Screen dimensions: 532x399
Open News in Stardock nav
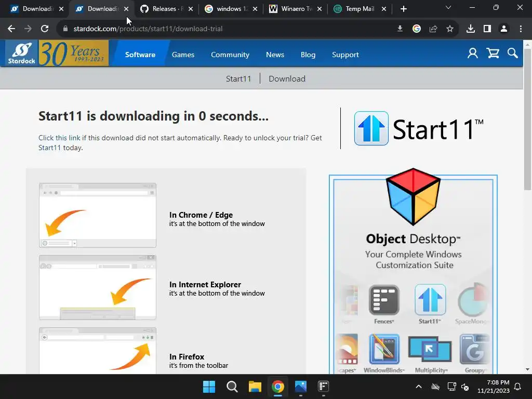pos(275,55)
